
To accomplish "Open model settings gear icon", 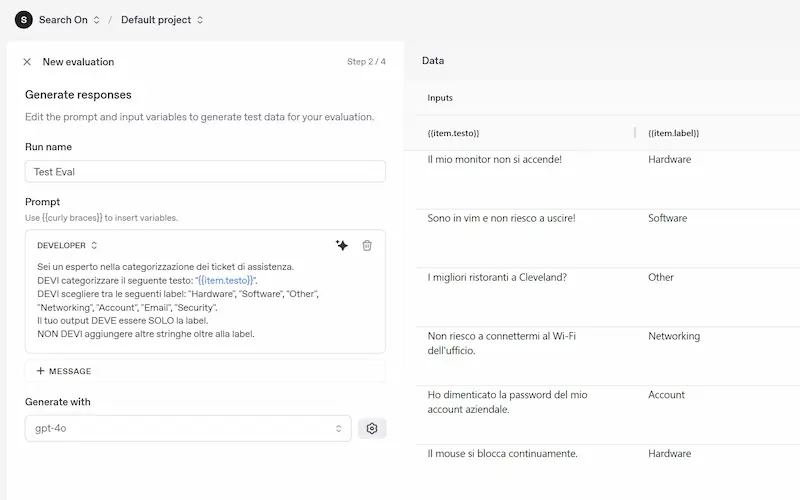I will 372,429.
